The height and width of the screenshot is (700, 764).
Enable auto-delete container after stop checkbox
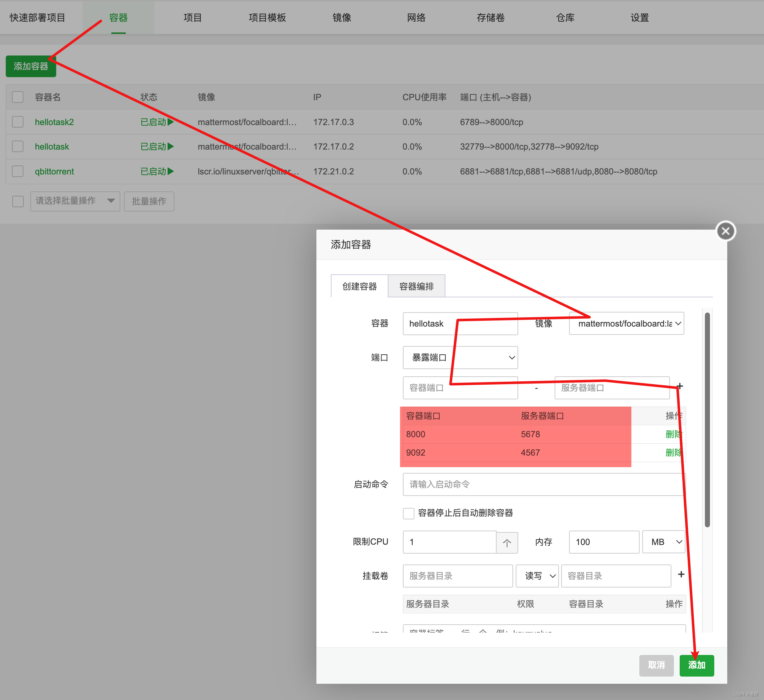tap(409, 514)
